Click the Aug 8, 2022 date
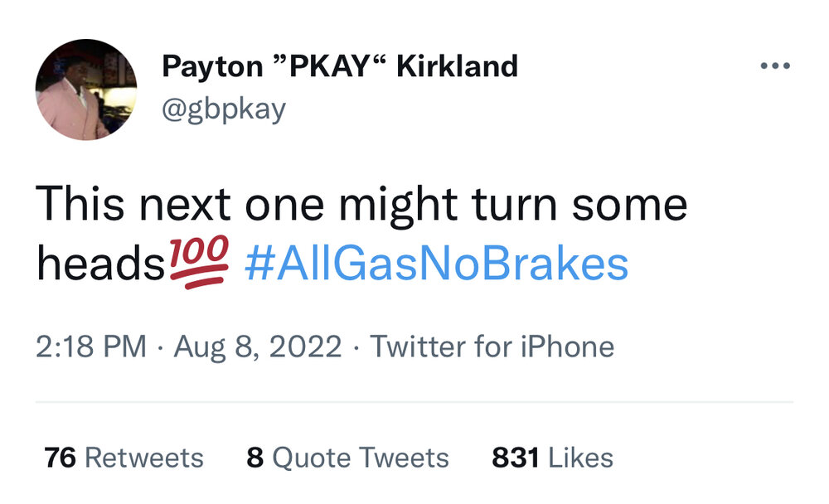This screenshot has height=504, width=829. pos(257,346)
